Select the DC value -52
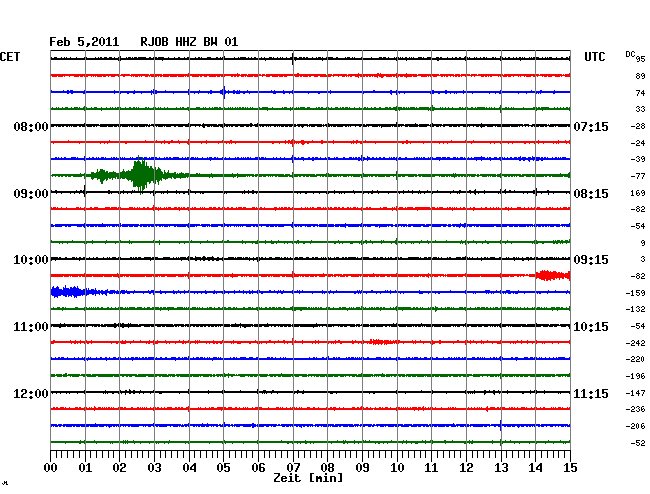 coord(638,443)
